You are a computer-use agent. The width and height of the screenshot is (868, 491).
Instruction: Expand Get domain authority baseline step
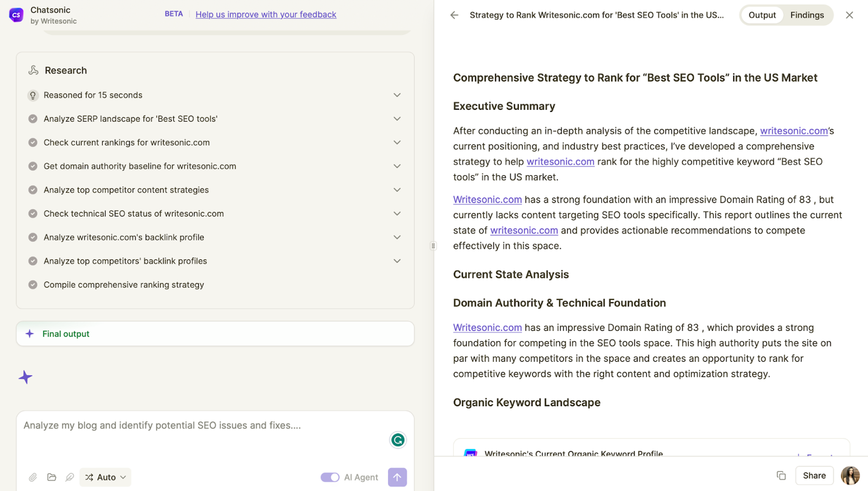[x=397, y=166]
